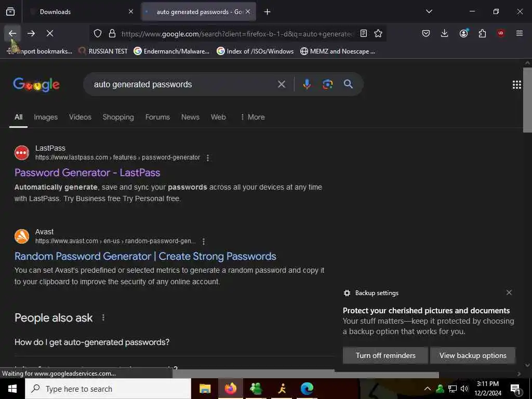This screenshot has width=532, height=399.
Task: Bookmark this page with the star icon
Action: (x=378, y=33)
